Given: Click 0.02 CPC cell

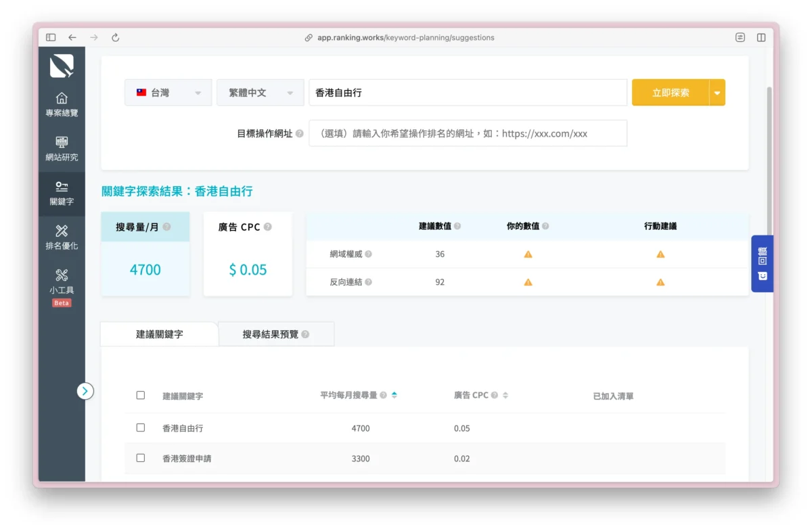Looking at the screenshot, I should [462, 459].
